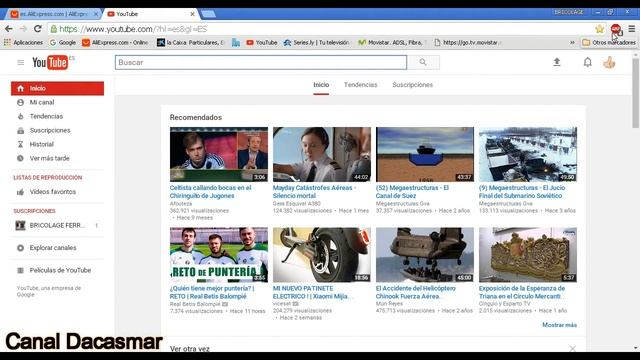This screenshot has height=360, width=640.
Task: Switch to the AliExpress browser tab
Action: (52, 14)
